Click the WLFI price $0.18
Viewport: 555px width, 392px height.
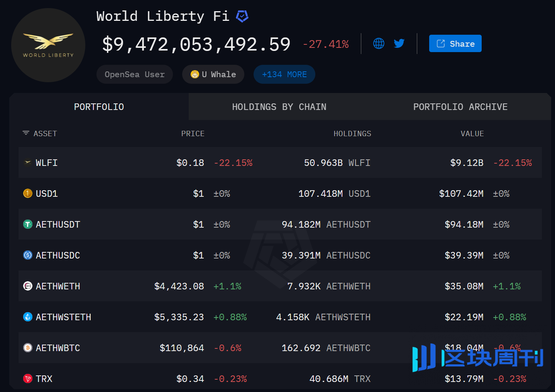tap(190, 163)
